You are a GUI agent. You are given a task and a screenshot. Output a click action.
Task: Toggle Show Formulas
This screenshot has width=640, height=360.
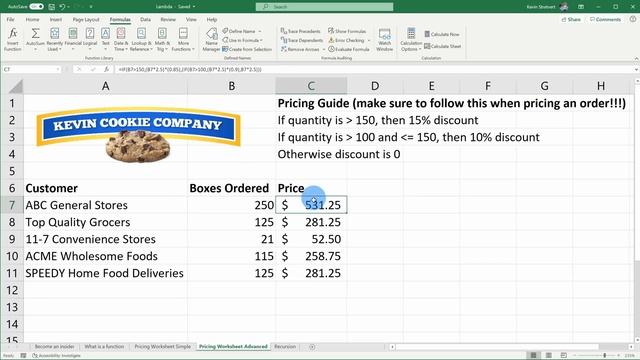pos(347,31)
